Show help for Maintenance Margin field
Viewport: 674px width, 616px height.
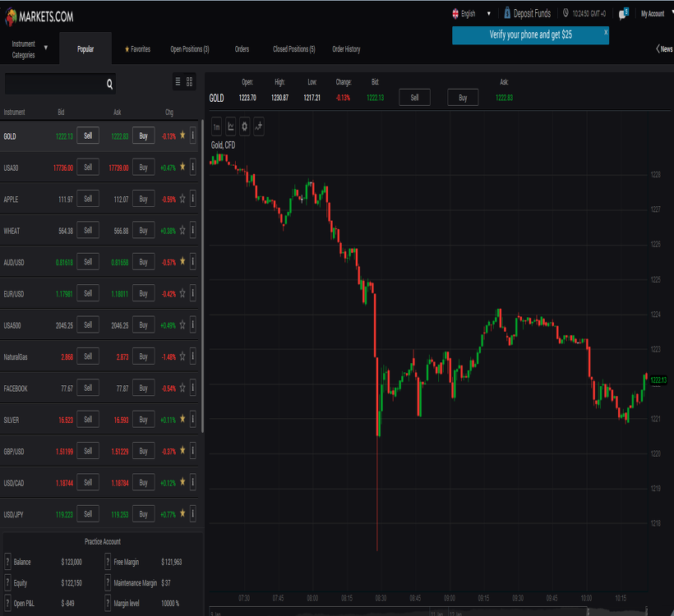[x=108, y=582]
